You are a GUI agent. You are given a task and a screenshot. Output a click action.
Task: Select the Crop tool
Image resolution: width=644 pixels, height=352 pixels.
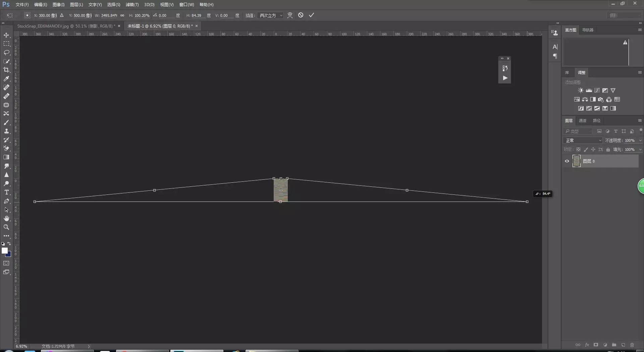tap(6, 70)
